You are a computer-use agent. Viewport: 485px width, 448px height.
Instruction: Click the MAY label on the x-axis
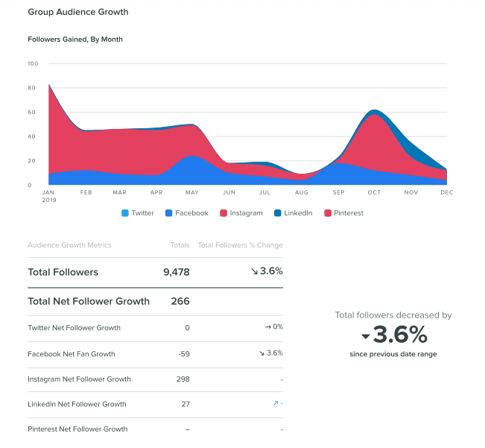(x=192, y=192)
